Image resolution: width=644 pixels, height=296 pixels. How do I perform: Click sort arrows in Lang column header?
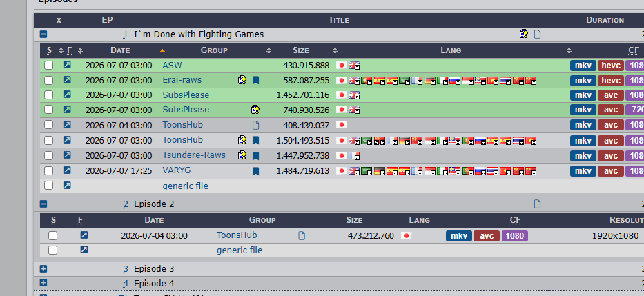coord(569,50)
